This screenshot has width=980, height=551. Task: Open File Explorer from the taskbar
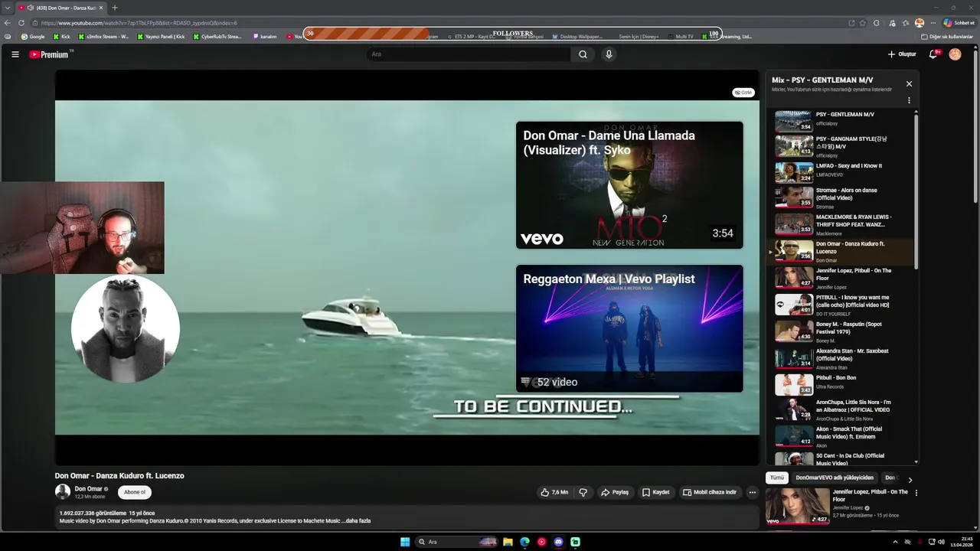pos(508,542)
